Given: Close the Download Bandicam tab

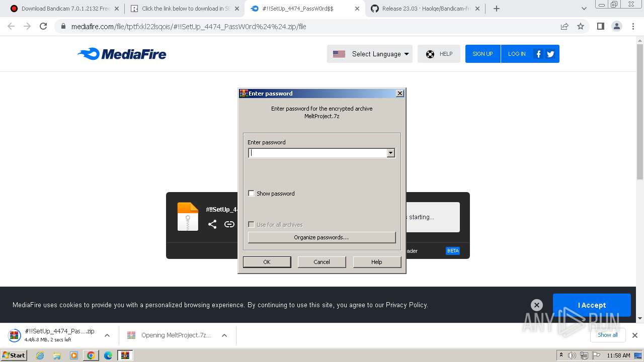Looking at the screenshot, I should [117, 9].
